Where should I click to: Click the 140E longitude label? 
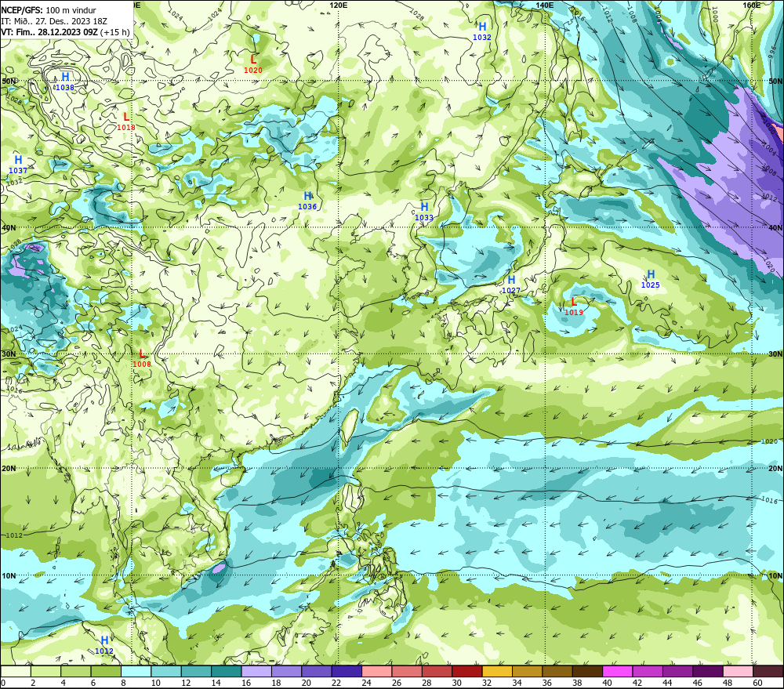click(545, 5)
